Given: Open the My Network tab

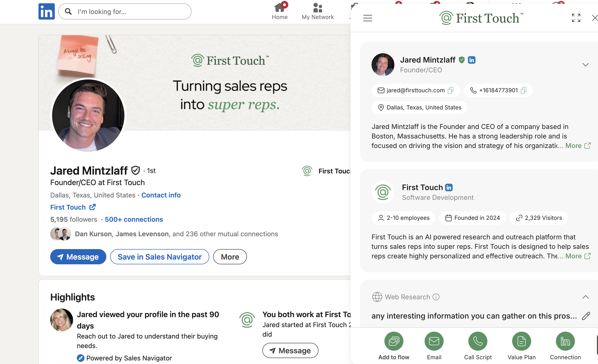Looking at the screenshot, I should pyautogui.click(x=318, y=11).
